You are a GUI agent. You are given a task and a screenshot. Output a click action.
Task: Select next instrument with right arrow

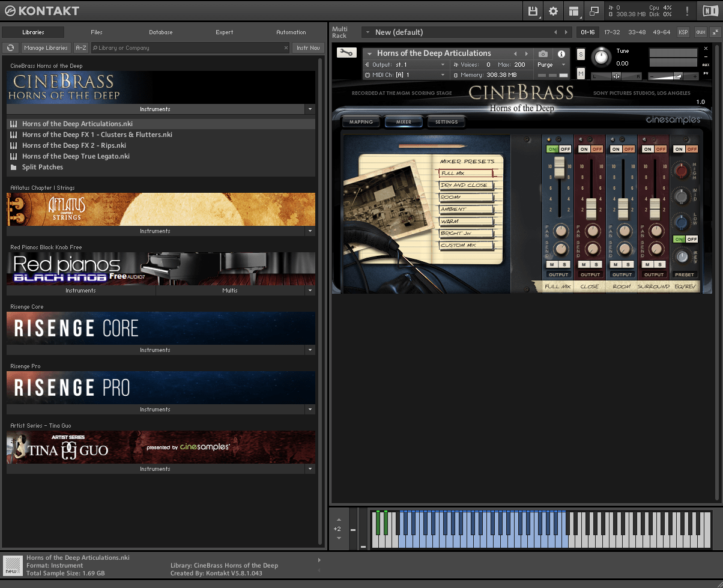(x=527, y=53)
